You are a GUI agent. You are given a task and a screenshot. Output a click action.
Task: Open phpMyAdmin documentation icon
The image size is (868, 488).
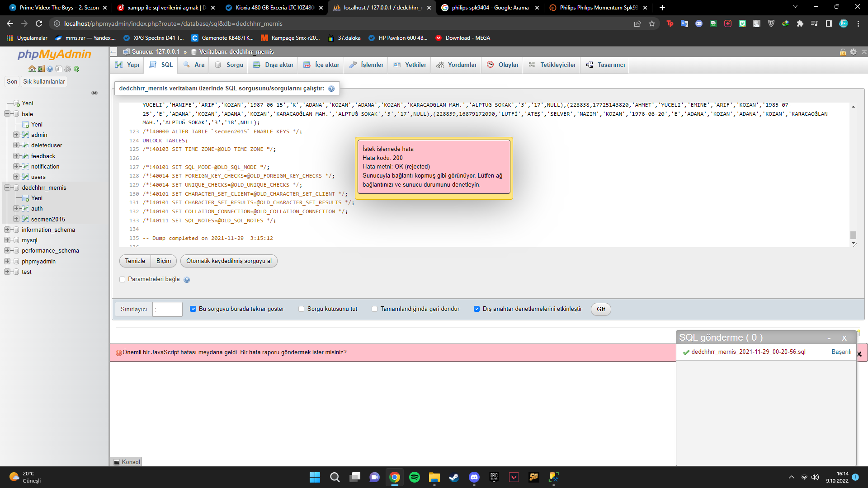[50, 69]
